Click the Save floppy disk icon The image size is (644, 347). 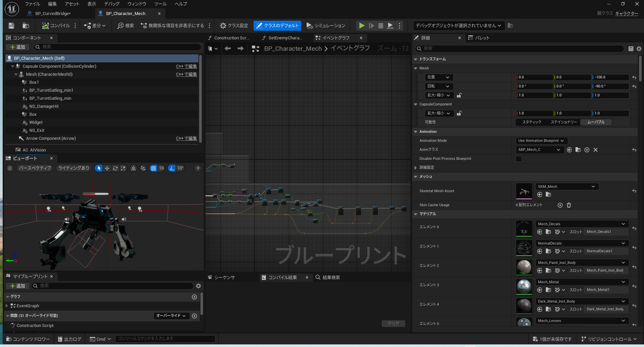[11, 26]
